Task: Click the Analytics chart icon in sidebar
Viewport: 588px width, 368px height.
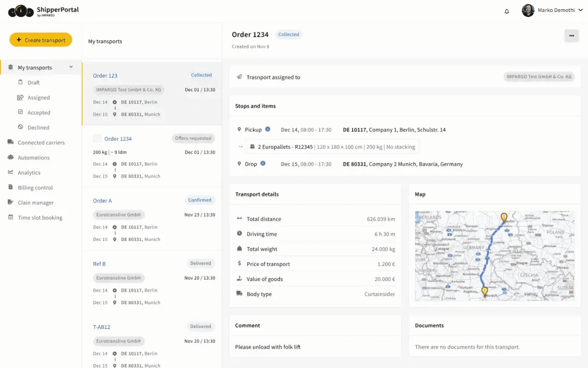Action: (x=11, y=172)
